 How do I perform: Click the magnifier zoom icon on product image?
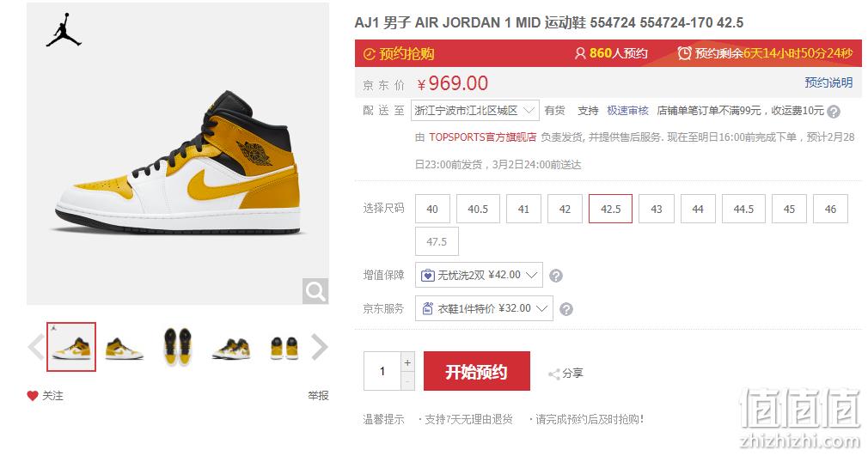pos(315,291)
